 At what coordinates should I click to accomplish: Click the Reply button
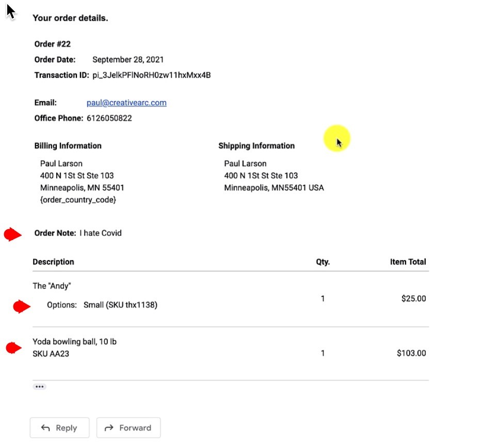pyautogui.click(x=59, y=427)
